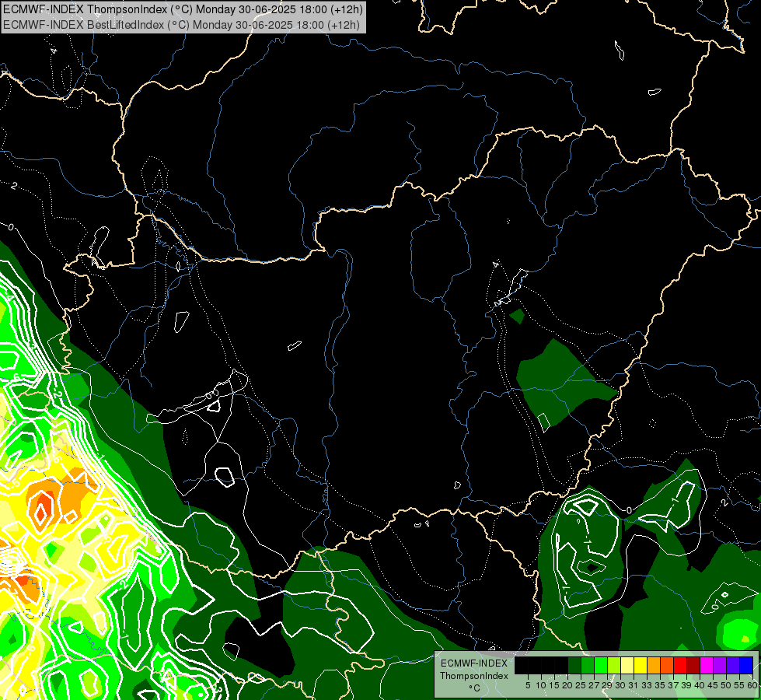Click the legend value '45'
This screenshot has width=761, height=700.
tap(713, 685)
